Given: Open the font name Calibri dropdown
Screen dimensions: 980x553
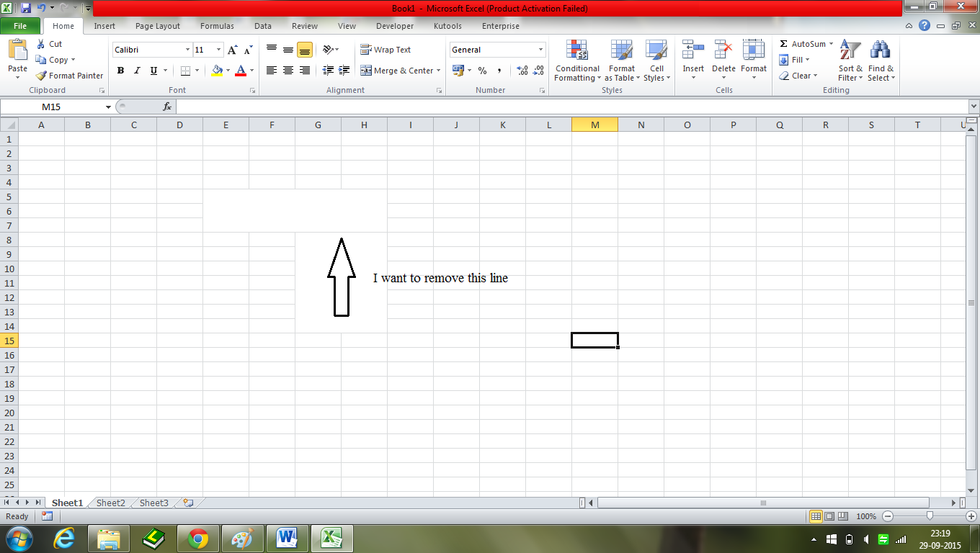Looking at the screenshot, I should (x=187, y=50).
